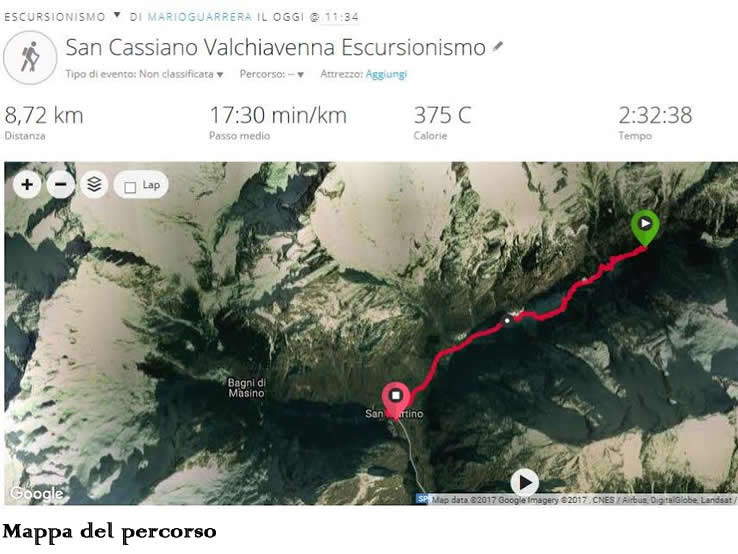Click the pencil icon to edit activity title
738x554 pixels.
497,47
